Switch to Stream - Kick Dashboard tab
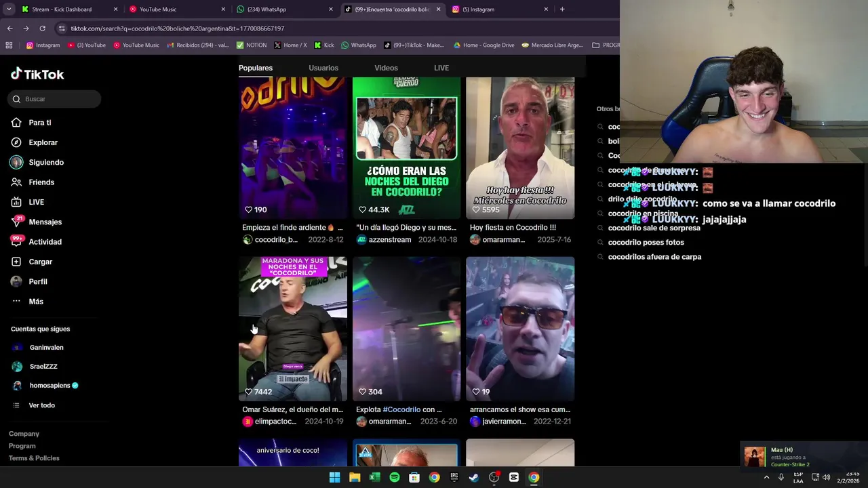The height and width of the screenshot is (488, 868). tap(69, 9)
